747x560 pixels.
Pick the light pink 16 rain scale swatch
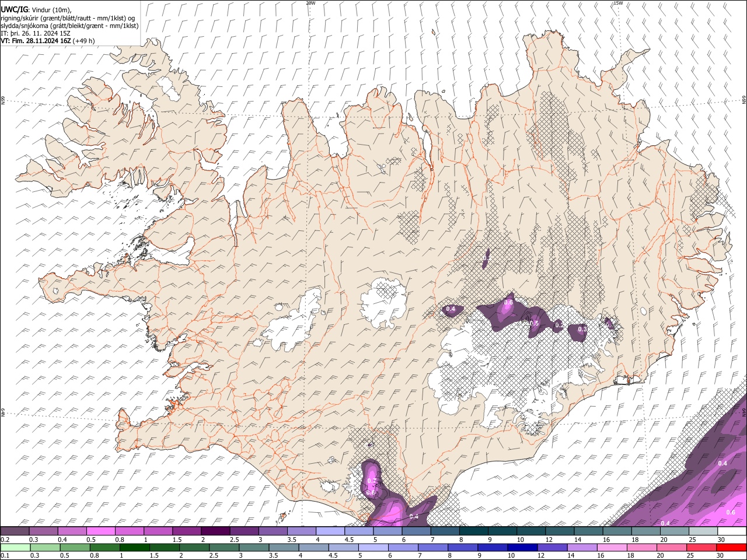612,548
